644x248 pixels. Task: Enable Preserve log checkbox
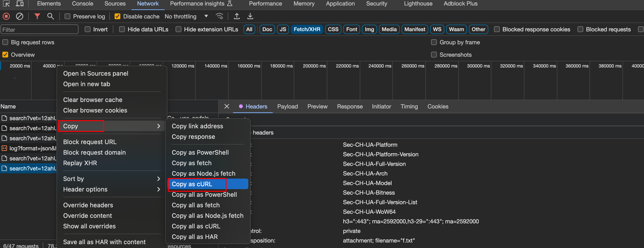click(67, 17)
